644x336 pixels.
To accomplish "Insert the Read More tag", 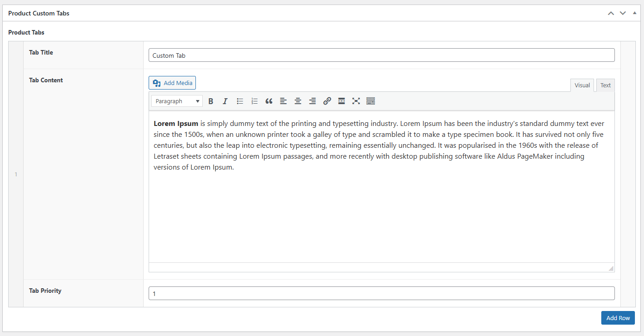I will (341, 101).
